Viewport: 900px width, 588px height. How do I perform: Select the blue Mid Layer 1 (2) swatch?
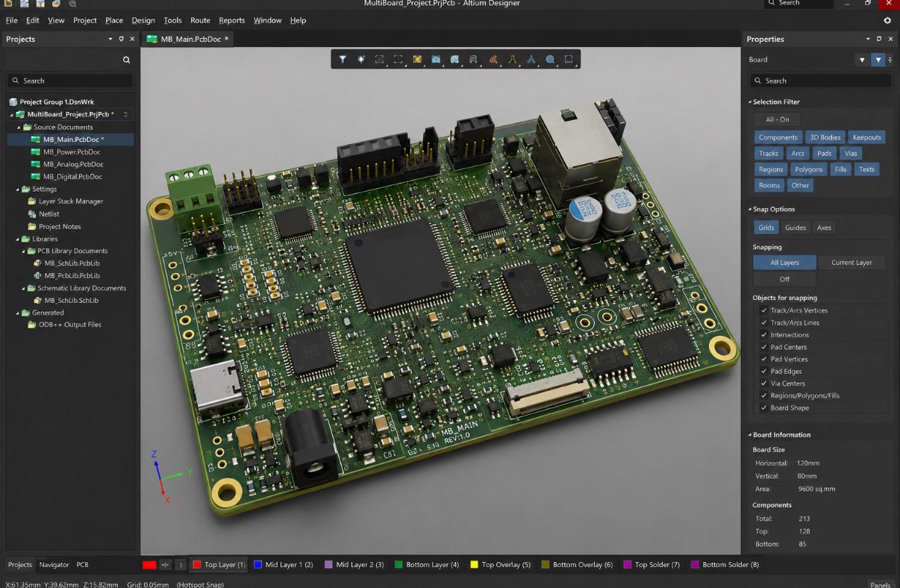pos(258,565)
